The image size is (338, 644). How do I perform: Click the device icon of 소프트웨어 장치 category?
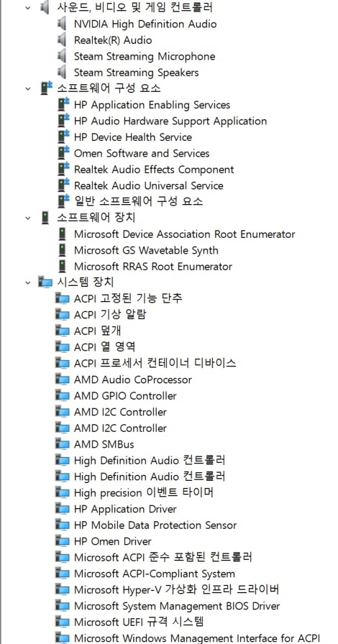[x=45, y=218]
